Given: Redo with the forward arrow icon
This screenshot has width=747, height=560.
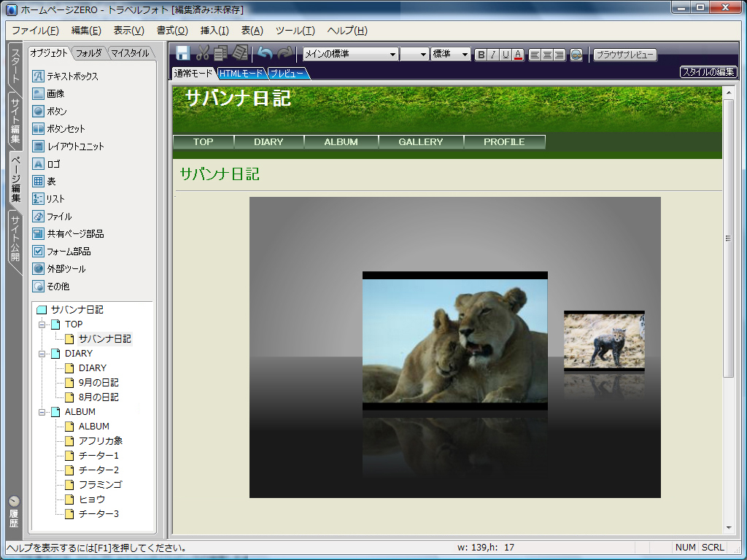Looking at the screenshot, I should pos(285,53).
